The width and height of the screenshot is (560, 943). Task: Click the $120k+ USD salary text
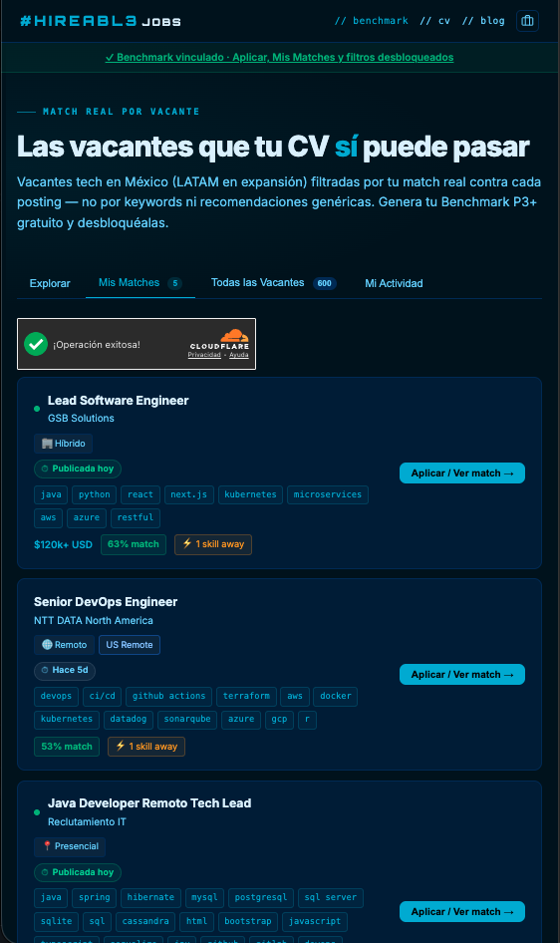[x=63, y=545]
